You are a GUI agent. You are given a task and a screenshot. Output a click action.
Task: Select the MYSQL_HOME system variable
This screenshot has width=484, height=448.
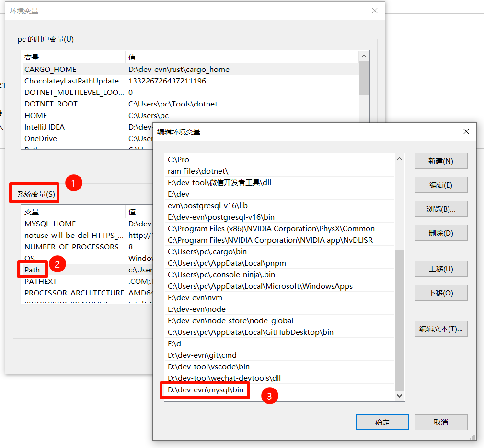[50, 224]
